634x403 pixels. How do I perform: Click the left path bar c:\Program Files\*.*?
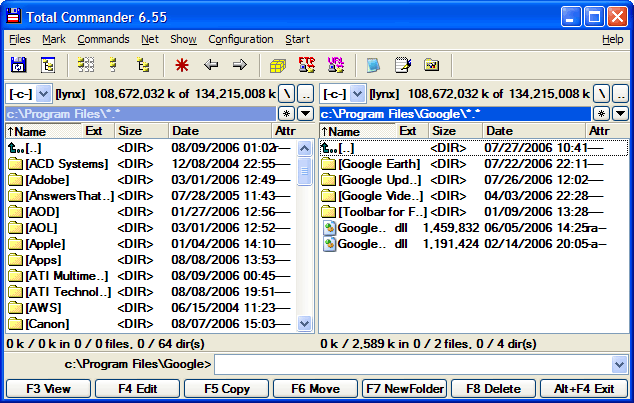point(141,114)
